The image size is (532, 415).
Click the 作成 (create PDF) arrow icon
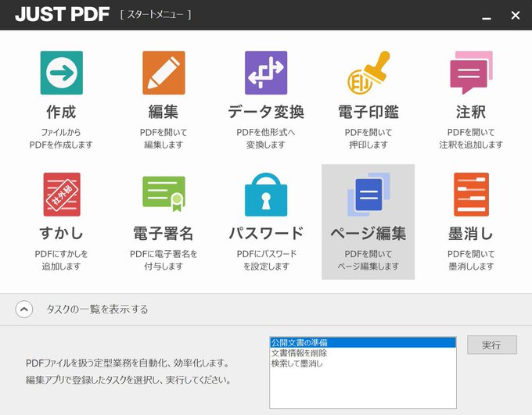[x=61, y=73]
